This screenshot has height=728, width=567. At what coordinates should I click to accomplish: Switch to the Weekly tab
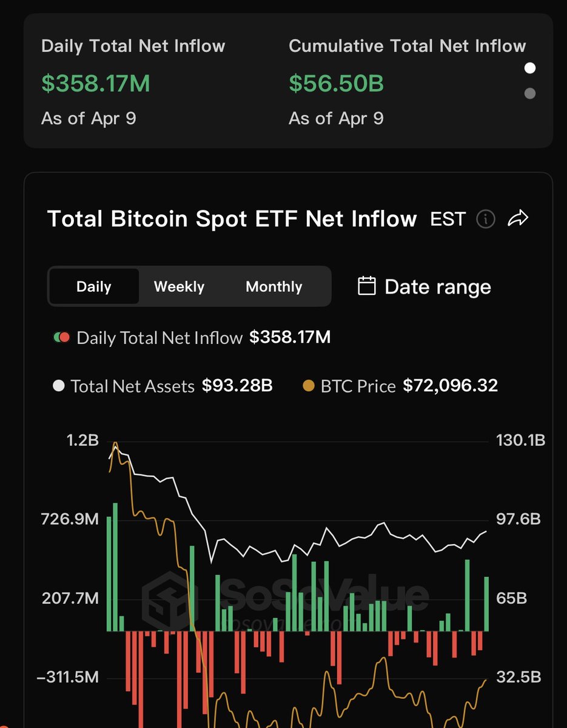click(179, 286)
